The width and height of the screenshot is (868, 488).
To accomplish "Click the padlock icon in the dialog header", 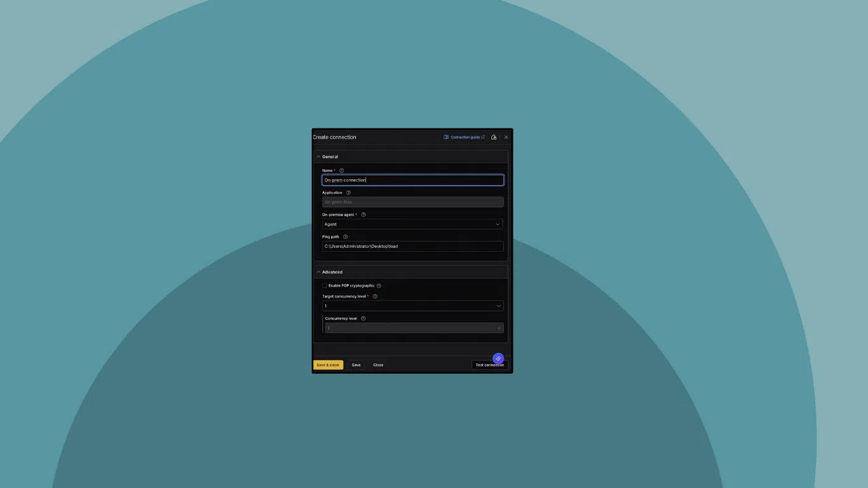I will [x=494, y=137].
